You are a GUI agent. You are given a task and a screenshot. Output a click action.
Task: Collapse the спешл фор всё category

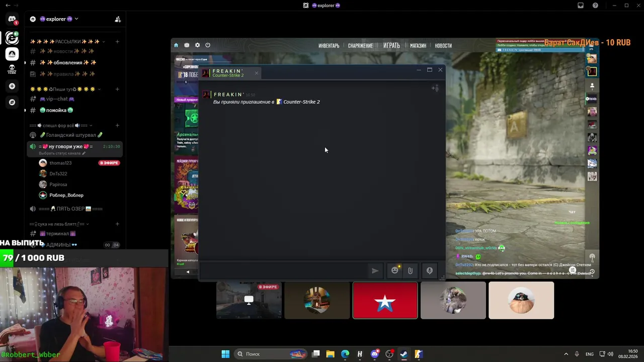61,125
